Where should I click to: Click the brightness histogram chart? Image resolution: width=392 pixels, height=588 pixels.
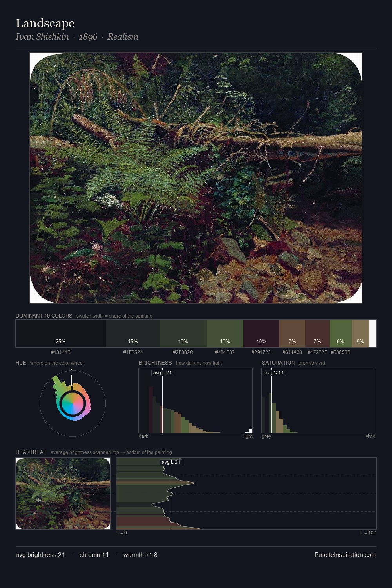(196, 401)
